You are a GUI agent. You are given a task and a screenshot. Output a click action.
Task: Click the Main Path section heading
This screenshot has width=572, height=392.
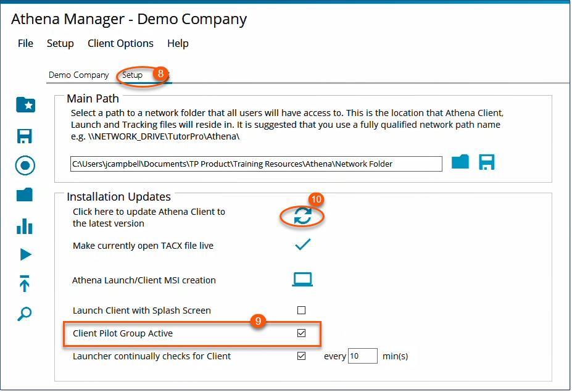coord(93,99)
